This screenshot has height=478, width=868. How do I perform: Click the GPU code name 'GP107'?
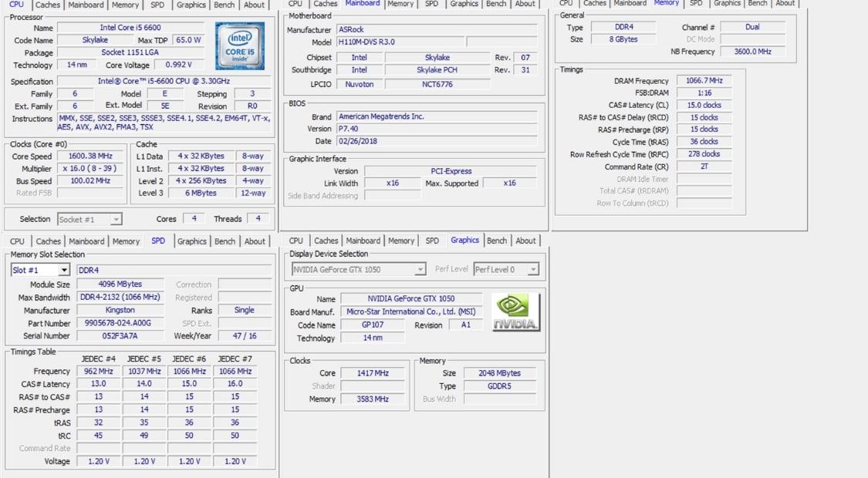(x=373, y=325)
